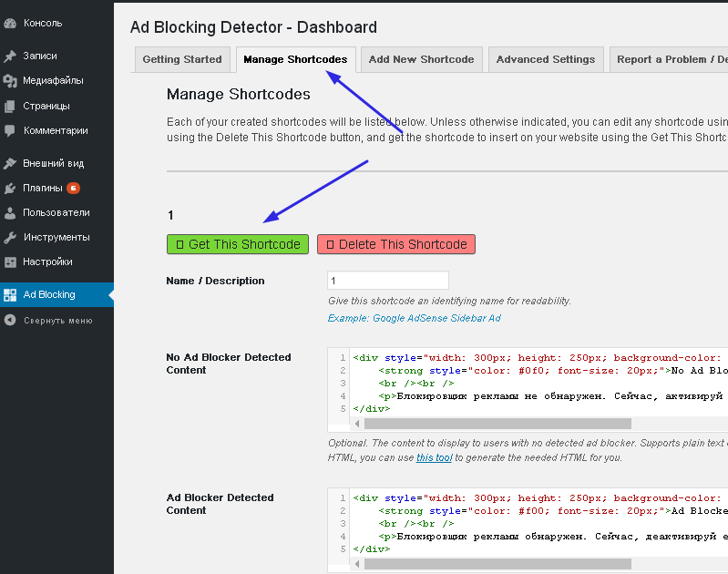
Task: Click the Ad Blocking menu icon
Action: coord(10,295)
